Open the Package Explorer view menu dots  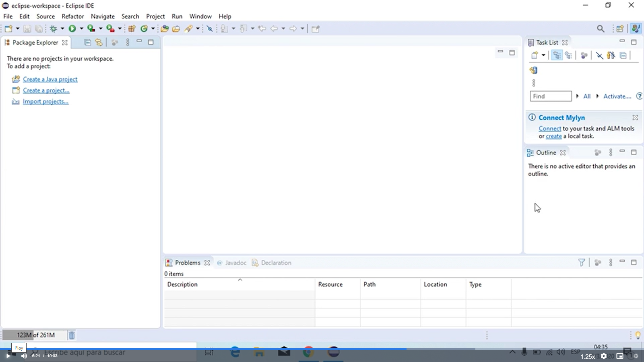click(x=128, y=42)
